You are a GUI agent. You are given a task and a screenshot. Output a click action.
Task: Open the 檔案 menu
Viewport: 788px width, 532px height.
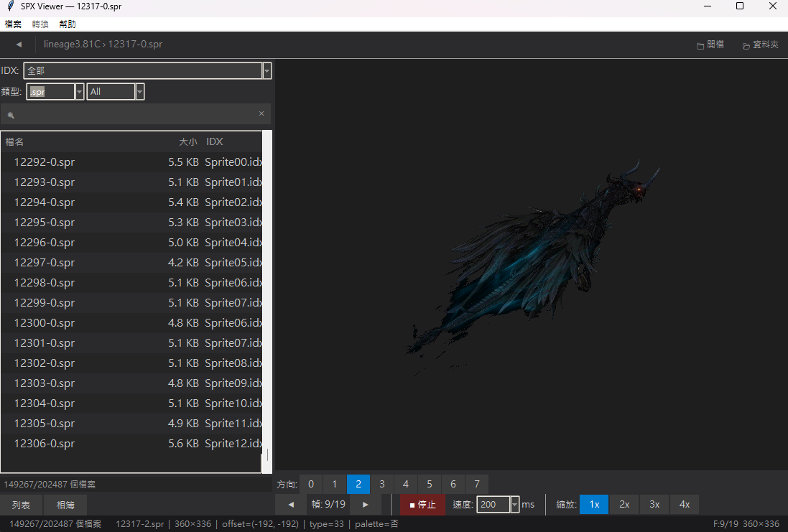tap(13, 24)
